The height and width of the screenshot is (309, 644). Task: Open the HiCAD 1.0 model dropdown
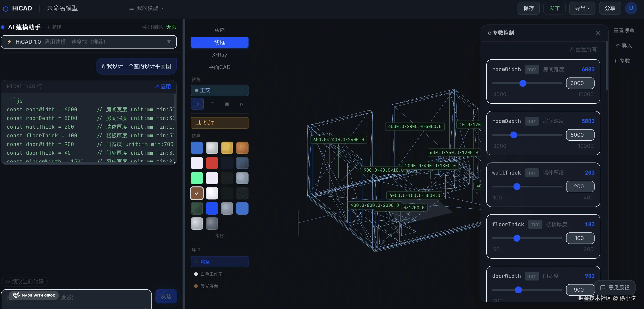click(x=89, y=42)
